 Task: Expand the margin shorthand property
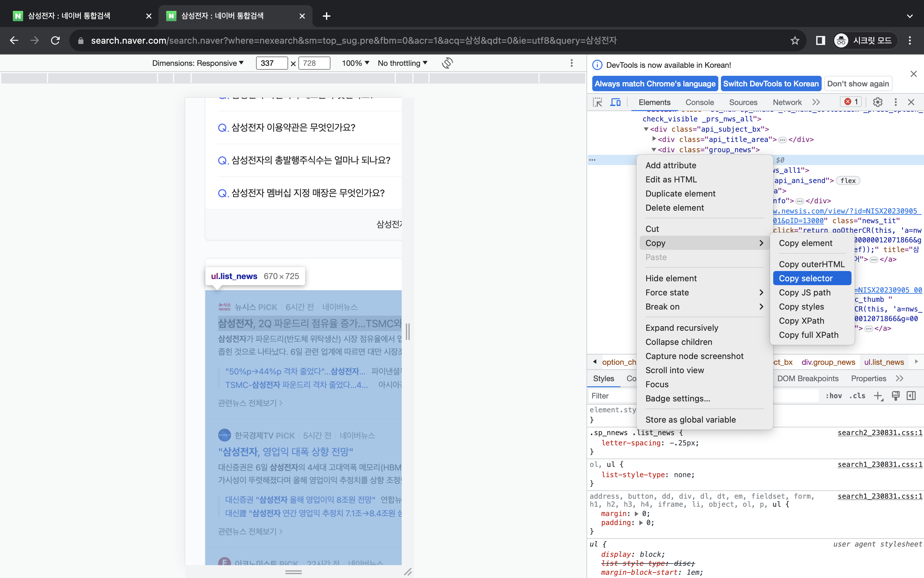click(x=637, y=514)
